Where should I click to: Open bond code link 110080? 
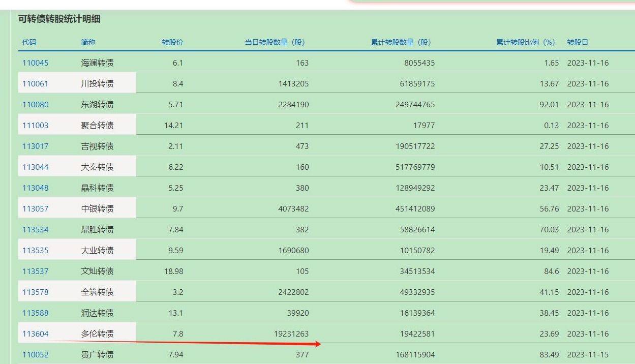coord(35,105)
